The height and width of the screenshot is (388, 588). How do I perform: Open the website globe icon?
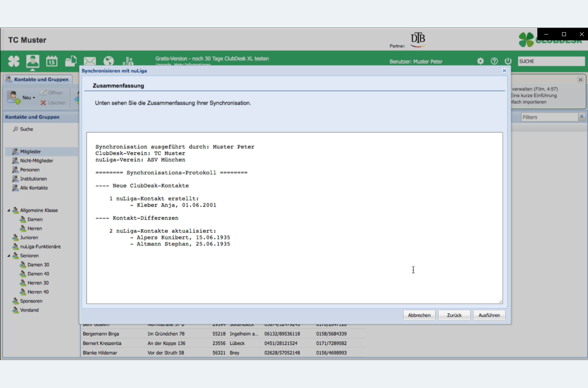(x=109, y=61)
